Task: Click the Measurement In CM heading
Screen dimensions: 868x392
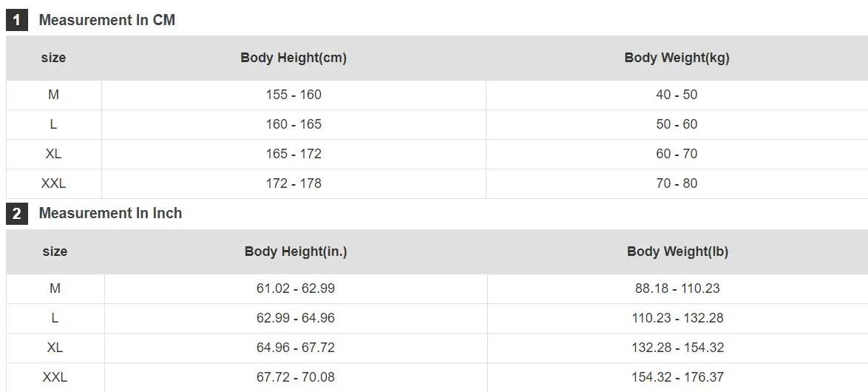Action: (106, 21)
